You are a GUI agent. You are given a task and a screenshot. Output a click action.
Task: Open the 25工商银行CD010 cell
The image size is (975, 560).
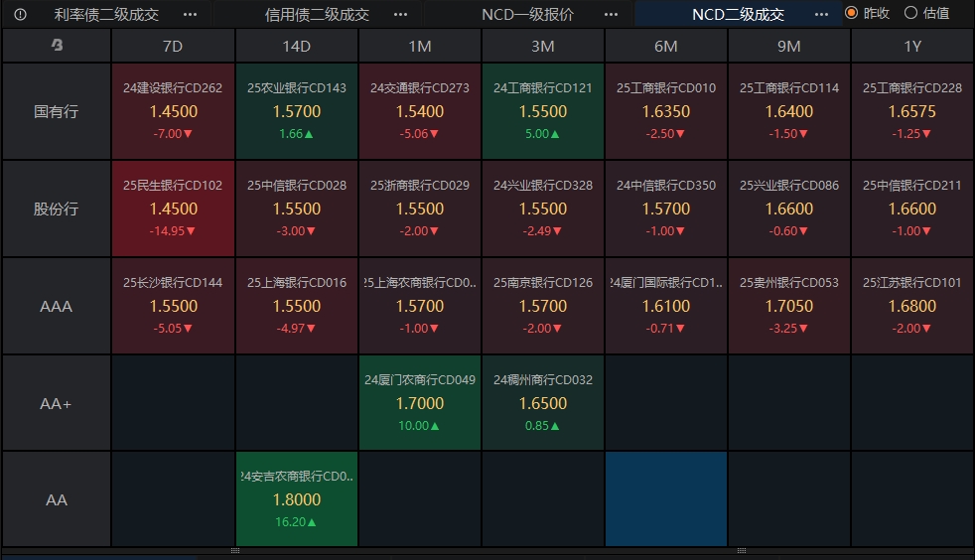tap(666, 111)
